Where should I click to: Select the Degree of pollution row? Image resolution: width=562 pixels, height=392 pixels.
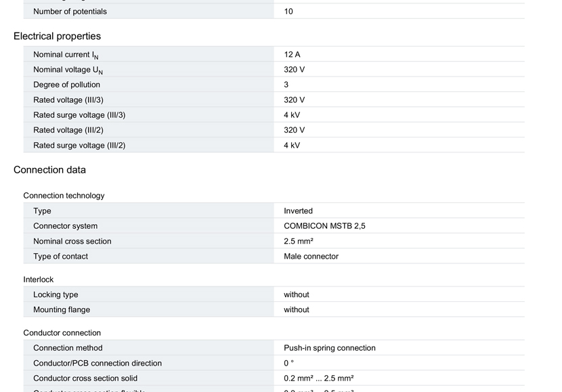274,85
